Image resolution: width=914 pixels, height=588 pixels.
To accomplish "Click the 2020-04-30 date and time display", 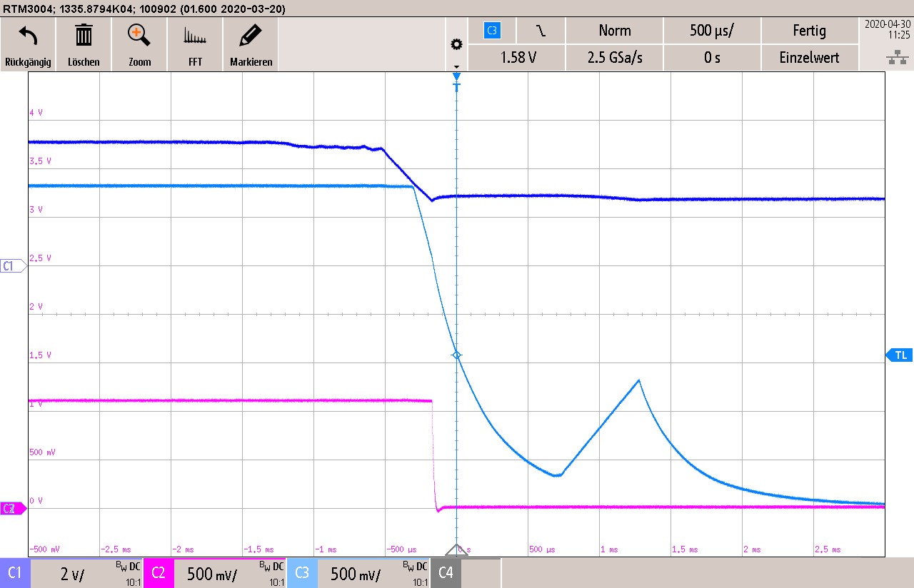I will pyautogui.click(x=887, y=29).
